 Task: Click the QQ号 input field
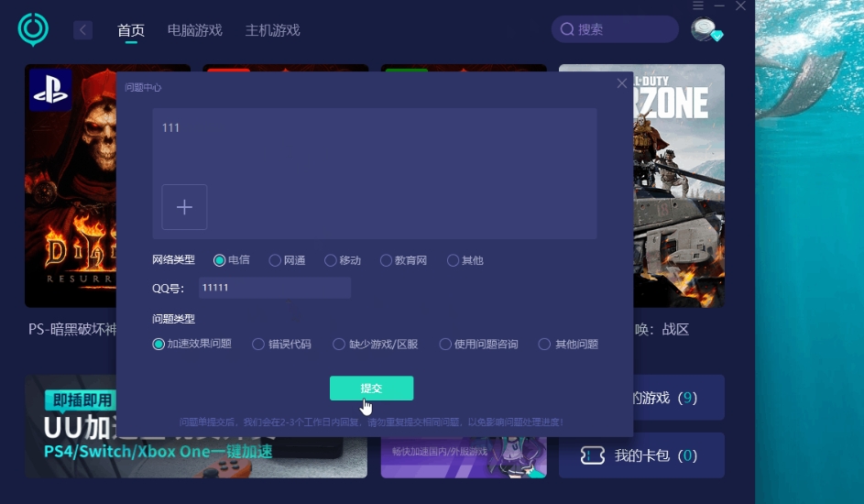coord(274,288)
